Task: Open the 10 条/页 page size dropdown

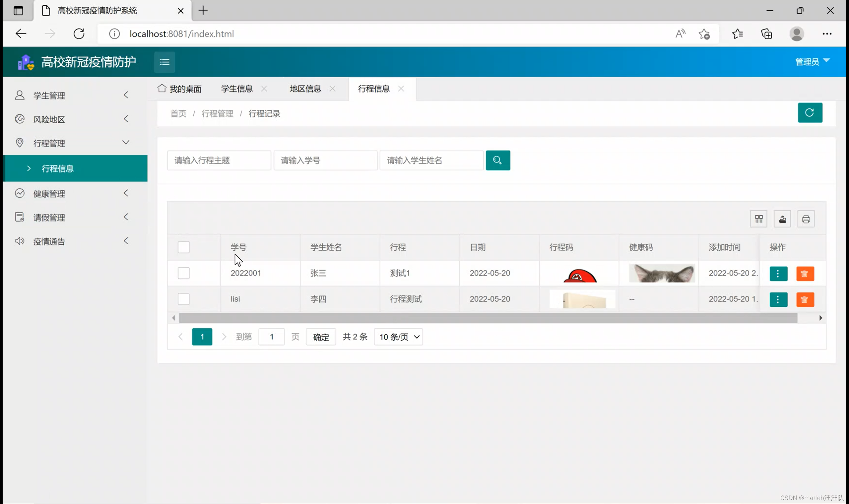Action: tap(398, 337)
